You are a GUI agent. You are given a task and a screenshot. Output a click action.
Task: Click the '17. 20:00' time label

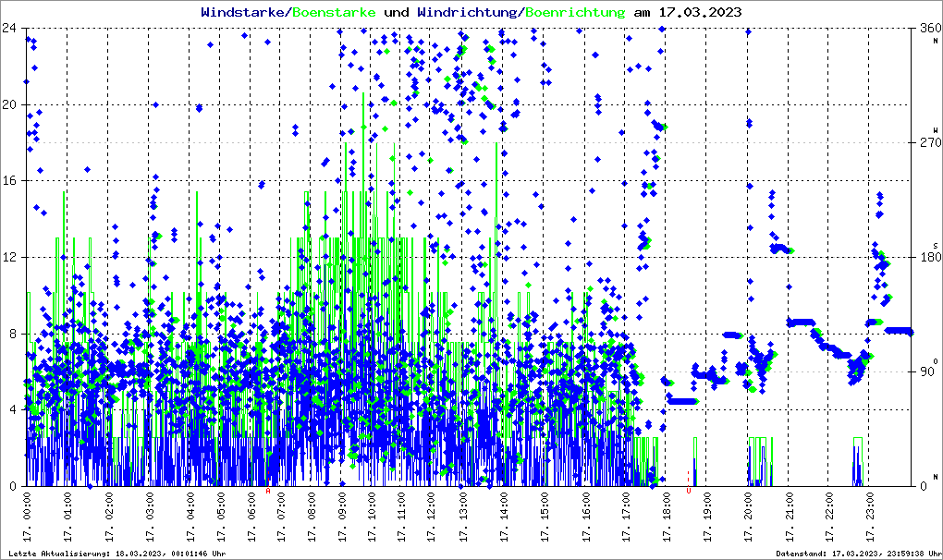(748, 517)
